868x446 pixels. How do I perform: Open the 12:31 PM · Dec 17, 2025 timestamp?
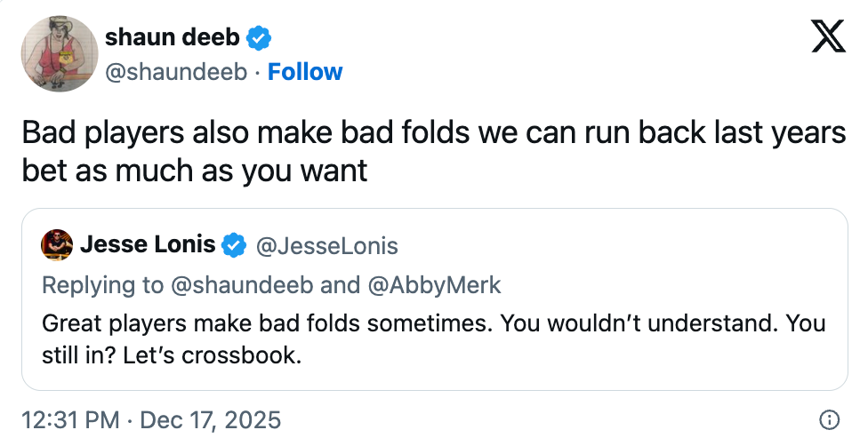[x=151, y=419]
